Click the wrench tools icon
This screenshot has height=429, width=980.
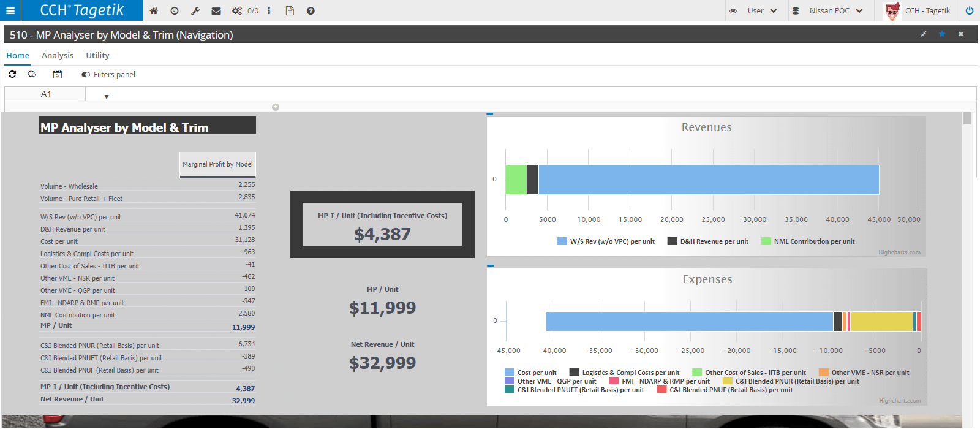point(195,11)
